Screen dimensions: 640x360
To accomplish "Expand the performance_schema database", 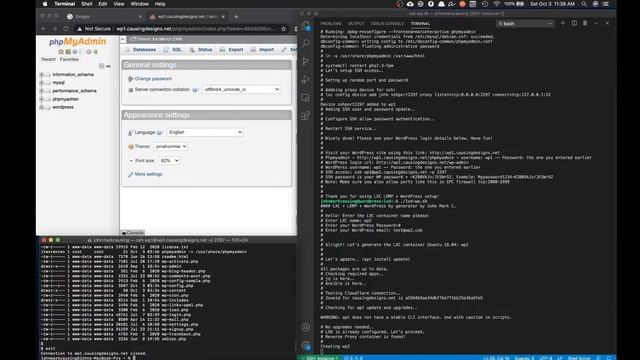I will pos(42,91).
